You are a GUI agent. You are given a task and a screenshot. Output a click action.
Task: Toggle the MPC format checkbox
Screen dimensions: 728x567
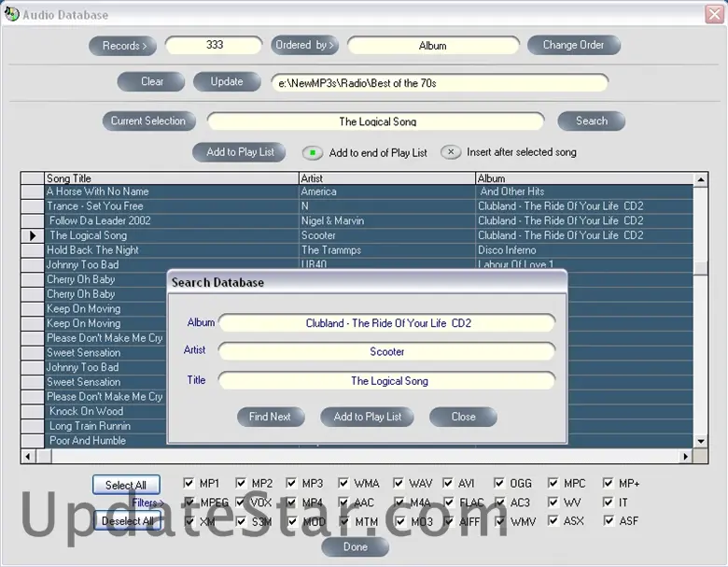(x=553, y=483)
